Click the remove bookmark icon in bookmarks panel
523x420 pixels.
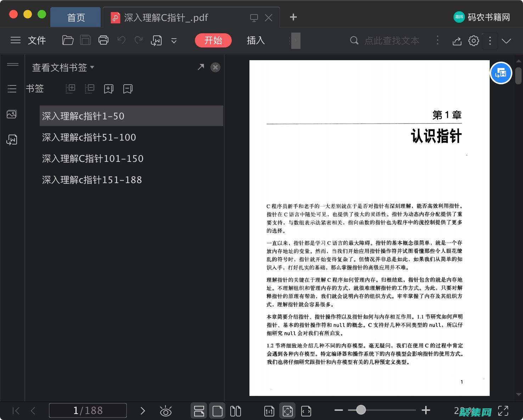[x=128, y=89]
